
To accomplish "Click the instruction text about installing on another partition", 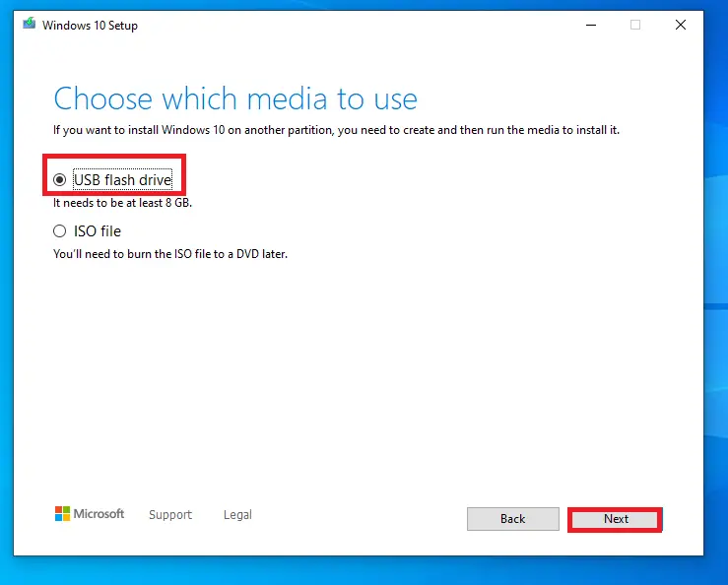I will tap(336, 130).
